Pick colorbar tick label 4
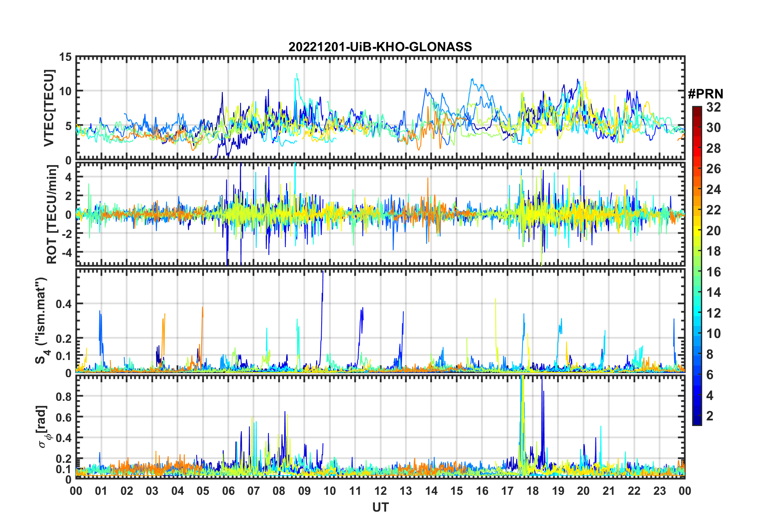This screenshot has height=532, width=761. coord(710,396)
